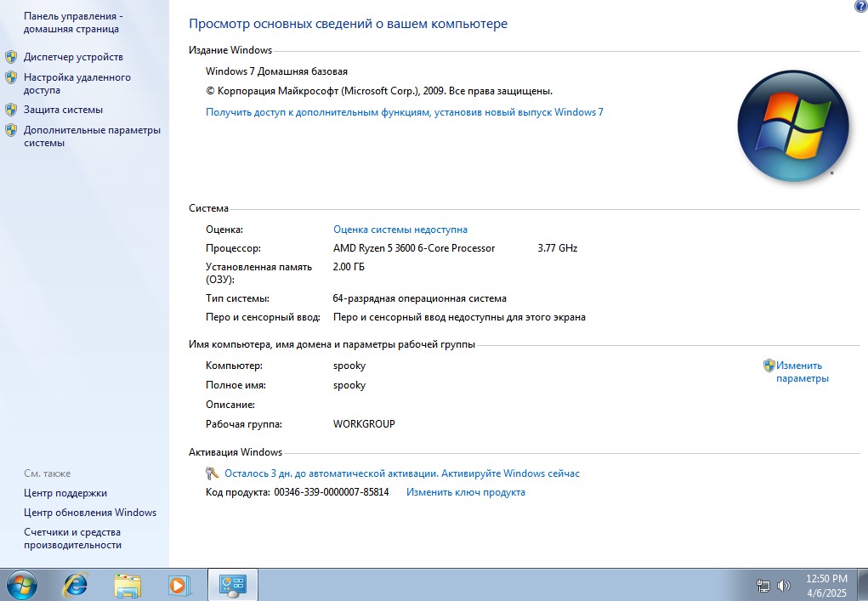The height and width of the screenshot is (601, 868).
Task: Click the Microsoft Corp. copyright line
Action: click(x=379, y=91)
